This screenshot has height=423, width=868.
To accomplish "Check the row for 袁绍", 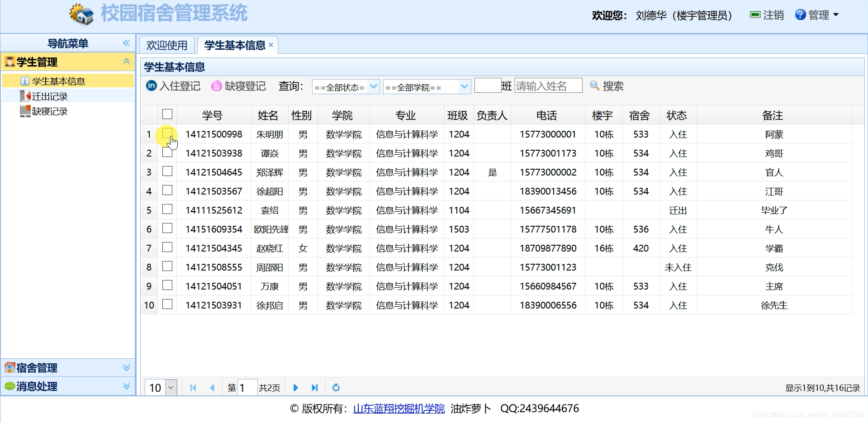I will click(x=167, y=209).
